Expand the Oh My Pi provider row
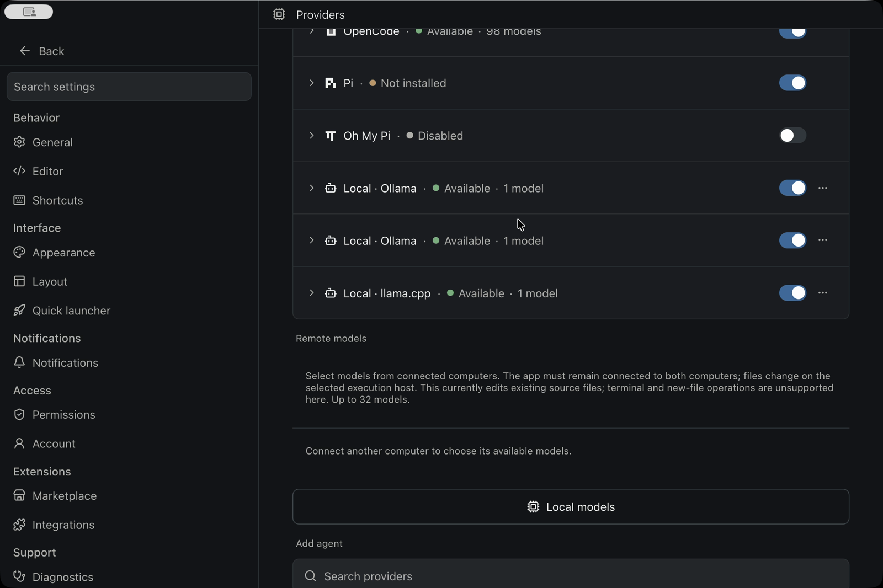883x588 pixels. [x=312, y=135]
